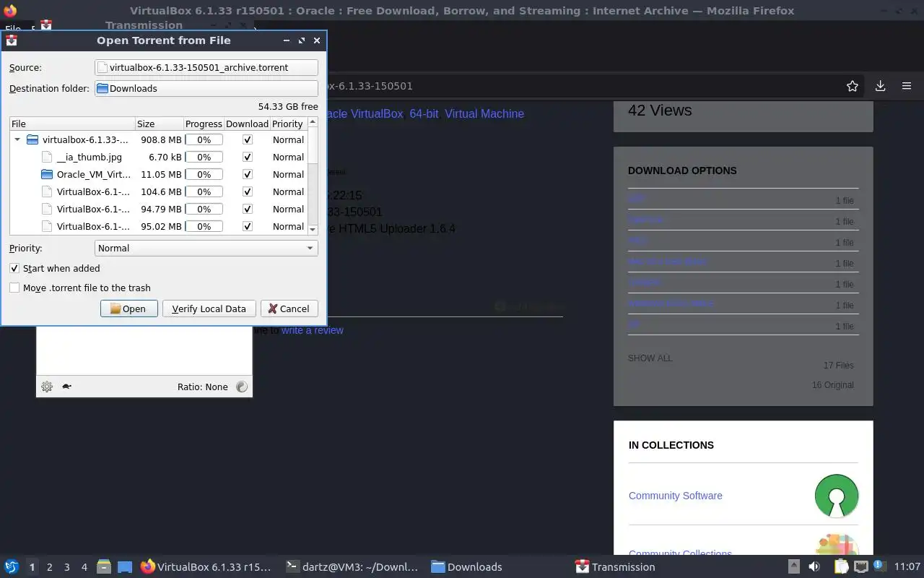Click the Normal priority cell for __ia_thumb.jpg
Viewport: 924px width, 578px height.
pos(288,157)
